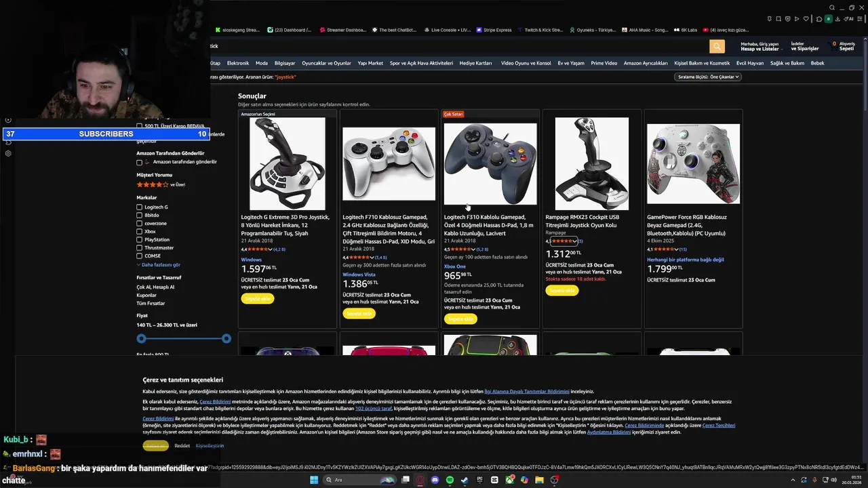Open the Opera GX browser taskbar icon

pos(420,480)
